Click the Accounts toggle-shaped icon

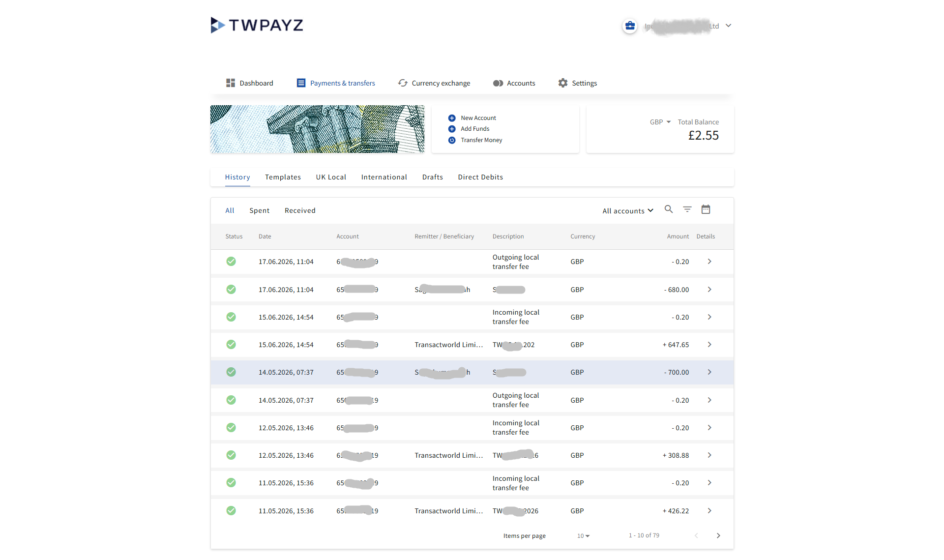(x=498, y=83)
